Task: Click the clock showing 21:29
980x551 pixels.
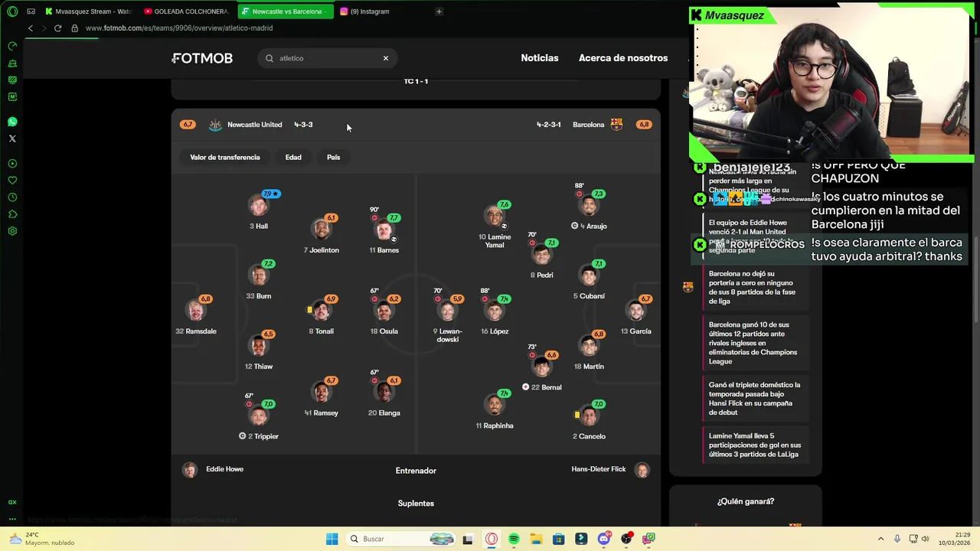Action: click(x=963, y=534)
